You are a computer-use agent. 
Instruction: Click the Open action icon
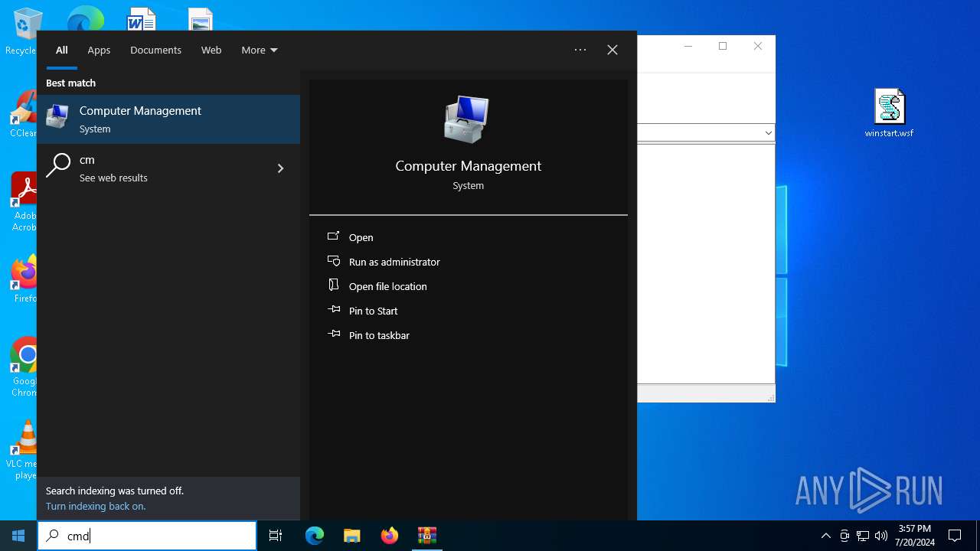(x=334, y=236)
